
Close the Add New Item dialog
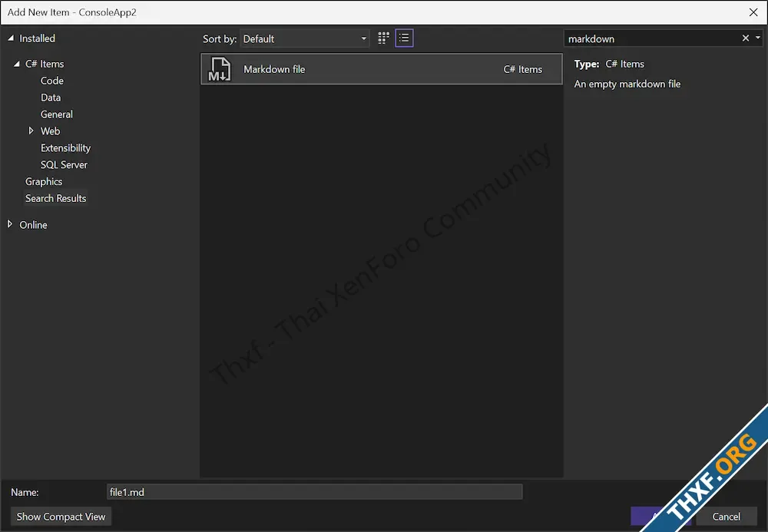tap(753, 12)
